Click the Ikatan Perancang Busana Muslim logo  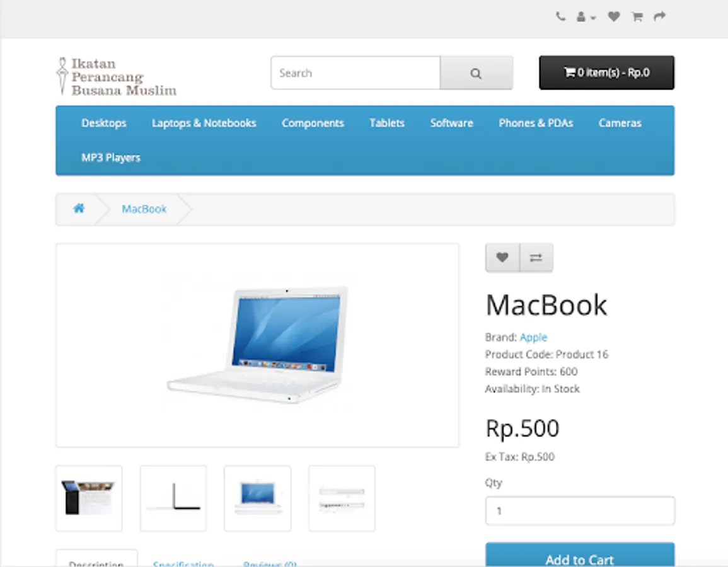pos(116,77)
